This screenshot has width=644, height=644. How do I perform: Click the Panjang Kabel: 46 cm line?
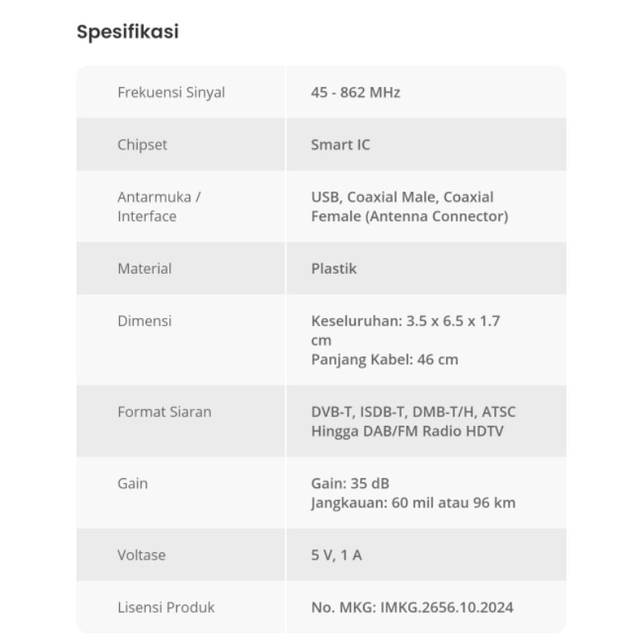384,360
